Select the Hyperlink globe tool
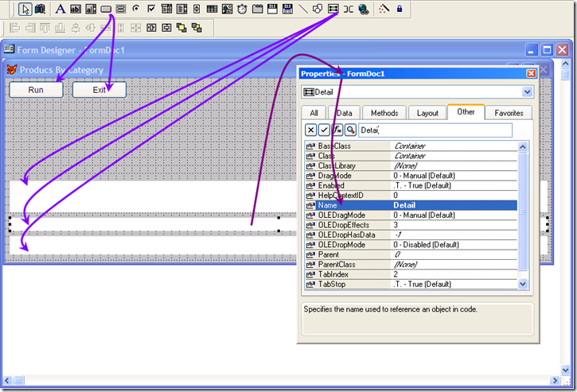Screen dimensions: 577x392 (364, 9)
